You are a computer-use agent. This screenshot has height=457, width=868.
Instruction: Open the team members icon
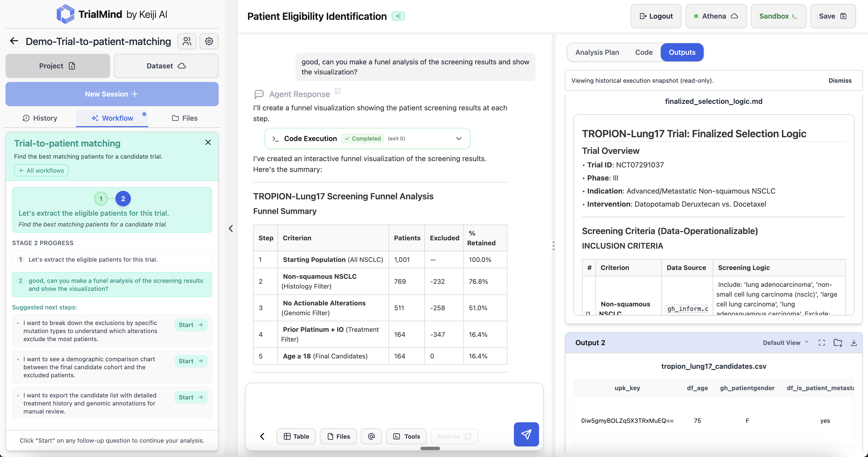pyautogui.click(x=187, y=41)
